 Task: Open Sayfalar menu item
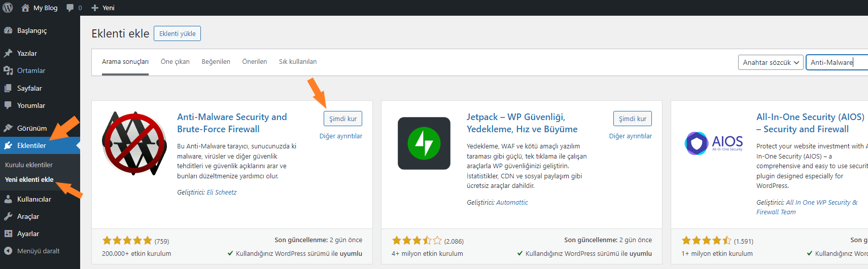(29, 88)
